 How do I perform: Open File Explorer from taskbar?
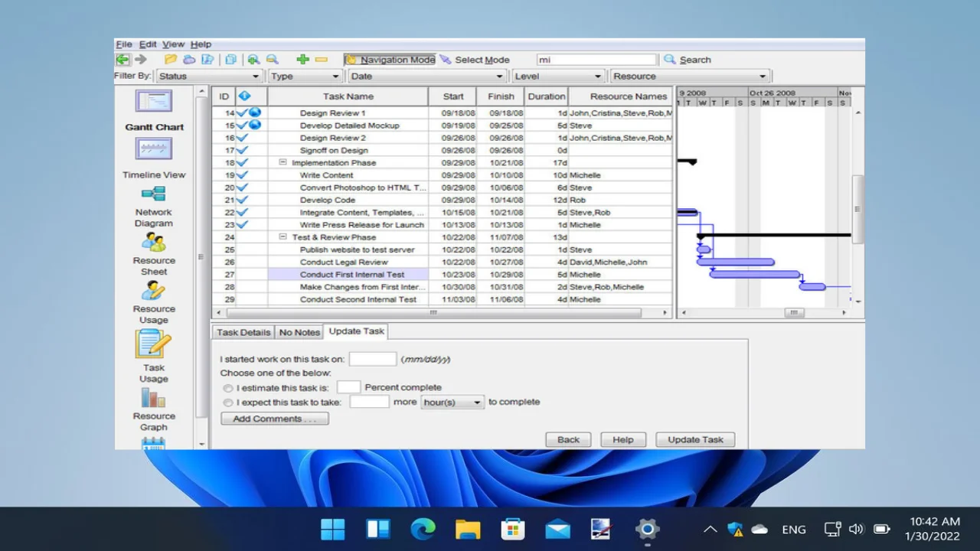(468, 529)
